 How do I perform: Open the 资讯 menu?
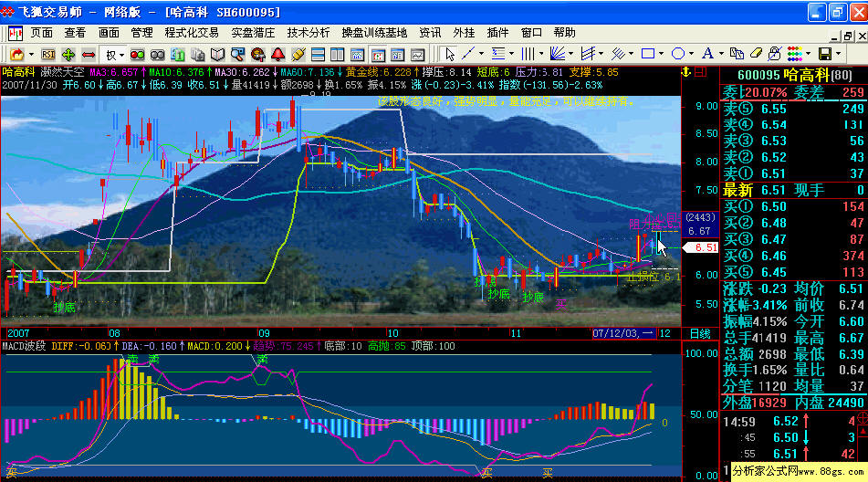tap(430, 33)
